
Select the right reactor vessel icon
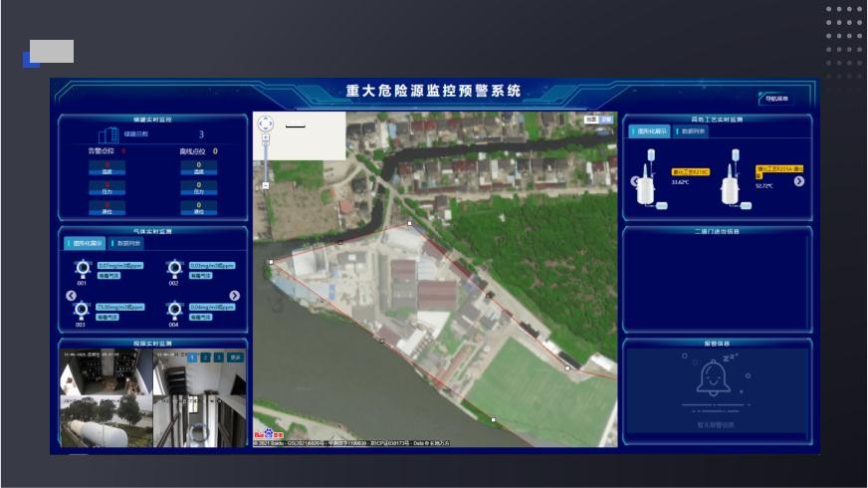coord(734,178)
